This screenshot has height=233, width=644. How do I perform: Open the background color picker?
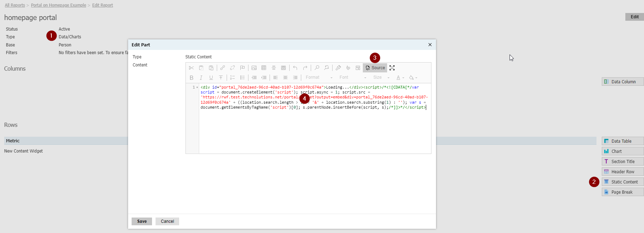(413, 78)
